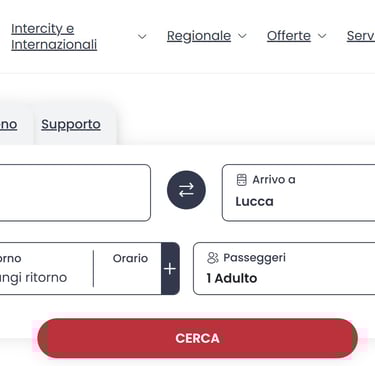Click the Orario time field

(x=128, y=269)
